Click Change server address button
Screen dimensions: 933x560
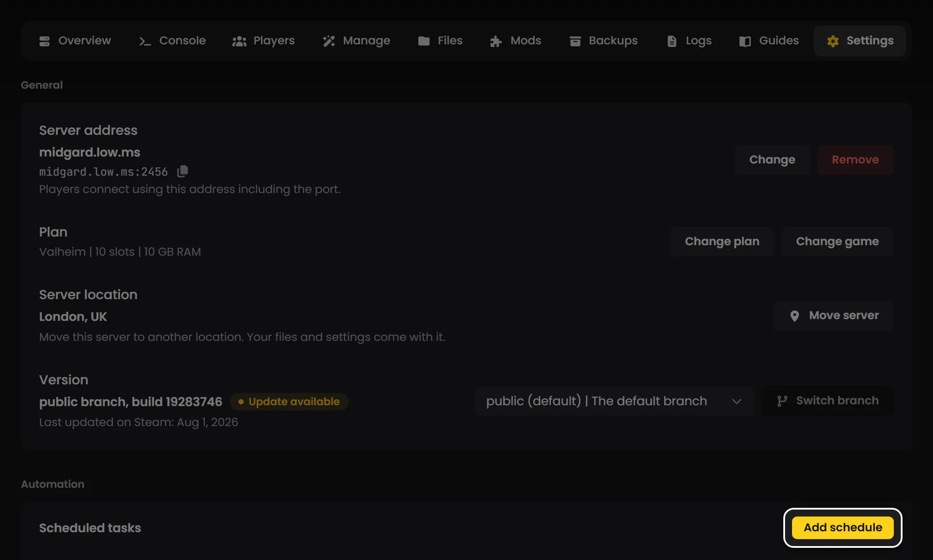[x=772, y=160]
